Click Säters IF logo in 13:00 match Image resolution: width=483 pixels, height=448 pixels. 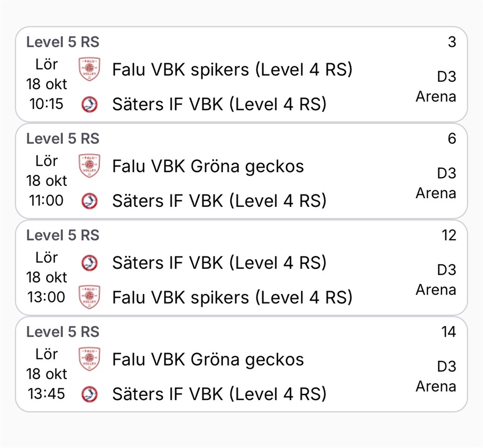coord(90,263)
